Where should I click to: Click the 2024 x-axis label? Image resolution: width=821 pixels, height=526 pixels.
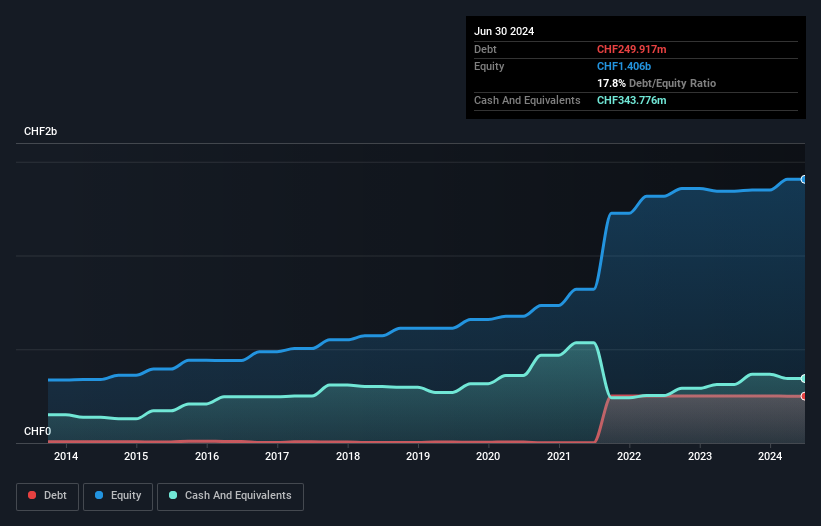click(x=770, y=456)
